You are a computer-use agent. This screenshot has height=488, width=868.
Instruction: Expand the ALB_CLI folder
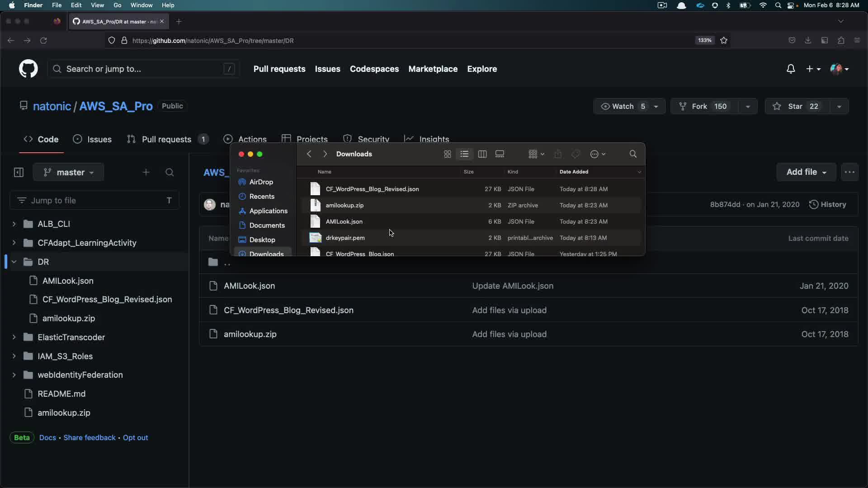pos(14,224)
